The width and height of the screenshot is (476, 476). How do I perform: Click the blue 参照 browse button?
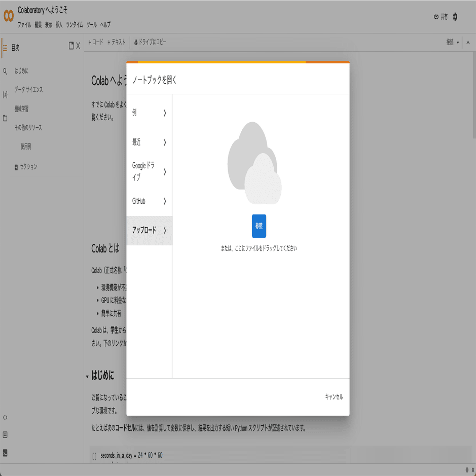259,226
